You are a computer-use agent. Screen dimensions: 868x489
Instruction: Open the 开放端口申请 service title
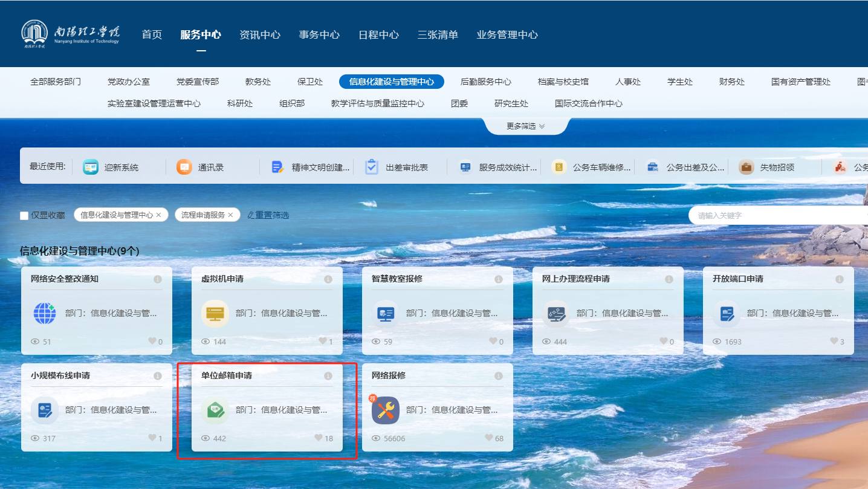737,279
